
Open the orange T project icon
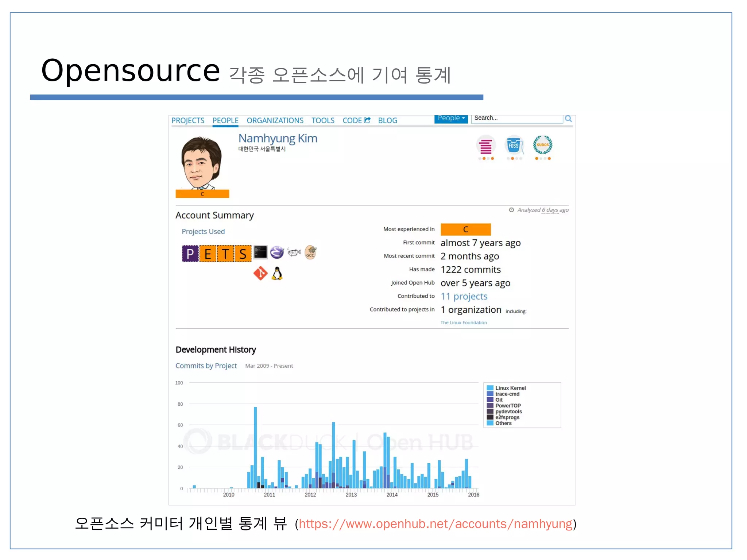click(225, 254)
